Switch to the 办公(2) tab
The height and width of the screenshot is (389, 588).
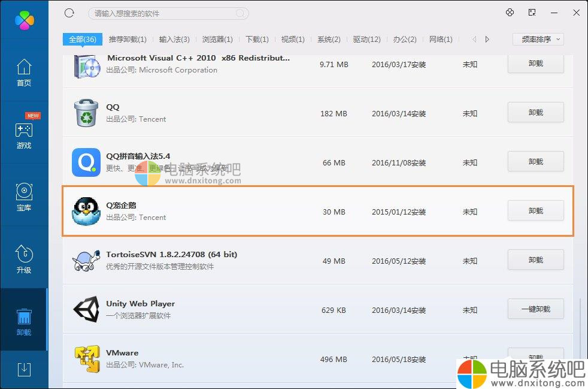[x=405, y=40]
